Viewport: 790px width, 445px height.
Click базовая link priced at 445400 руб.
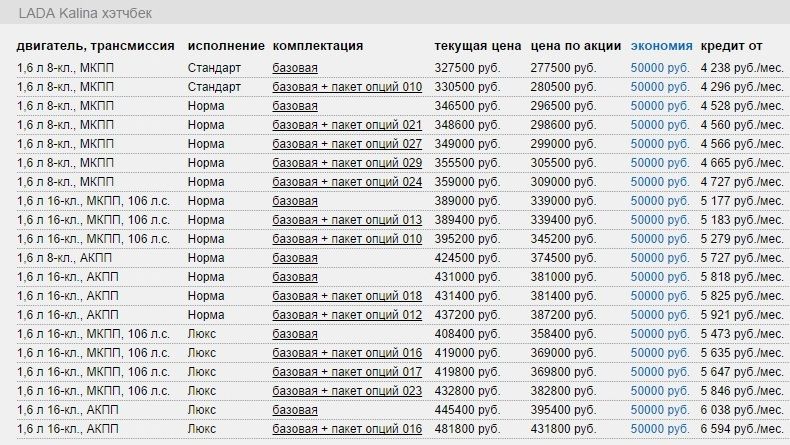tap(295, 410)
